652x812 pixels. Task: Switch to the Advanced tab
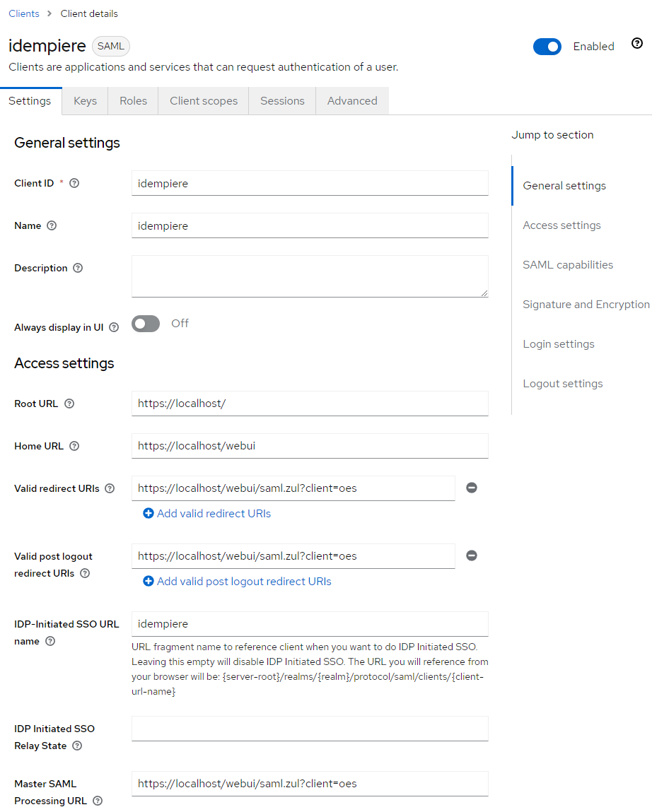[351, 100]
